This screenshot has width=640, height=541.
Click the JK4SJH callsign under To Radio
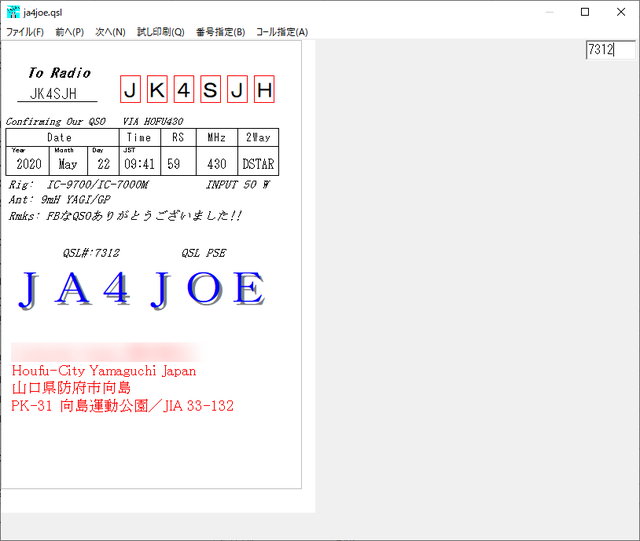53,94
